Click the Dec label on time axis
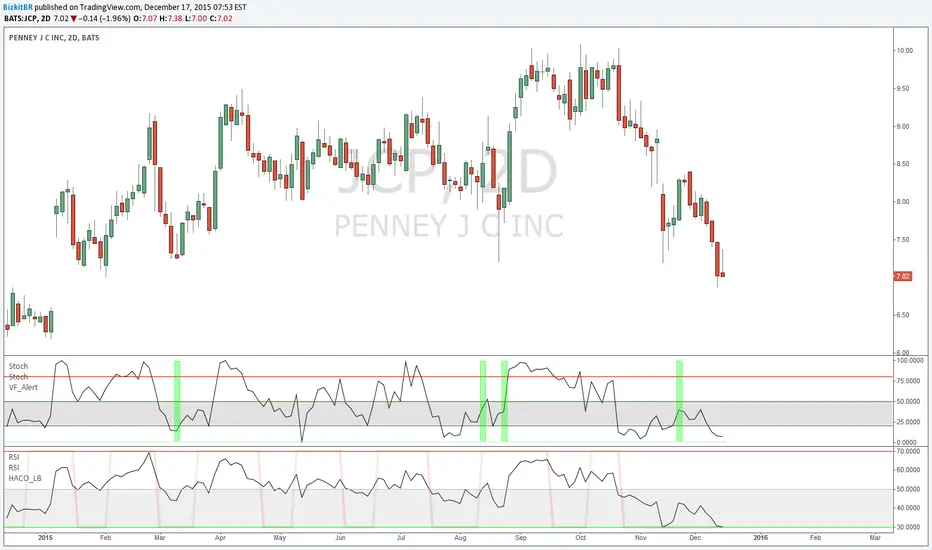Image resolution: width=932 pixels, height=550 pixels. 695,538
